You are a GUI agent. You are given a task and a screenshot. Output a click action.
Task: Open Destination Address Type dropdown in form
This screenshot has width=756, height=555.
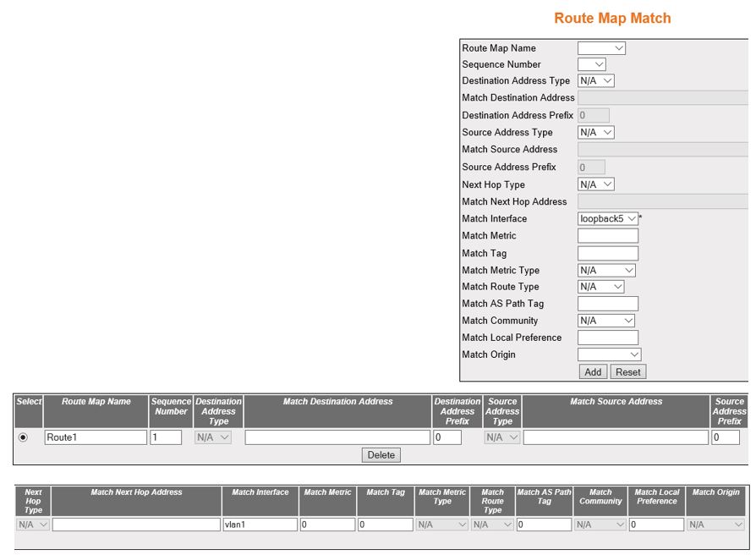(595, 81)
